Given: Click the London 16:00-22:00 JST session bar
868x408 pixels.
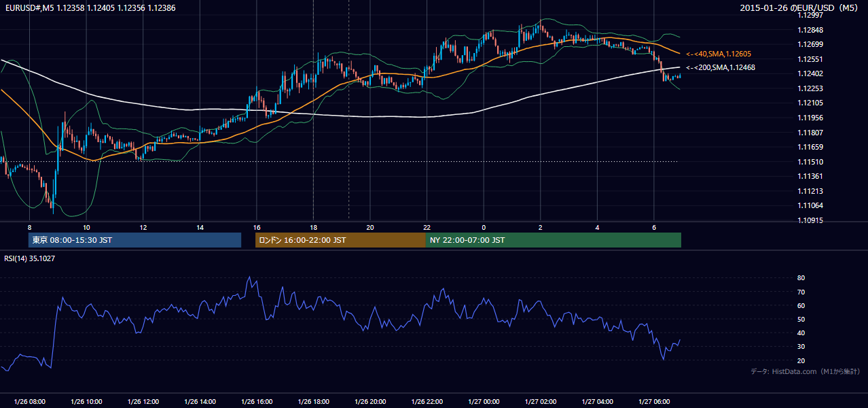Looking at the screenshot, I should pos(340,240).
